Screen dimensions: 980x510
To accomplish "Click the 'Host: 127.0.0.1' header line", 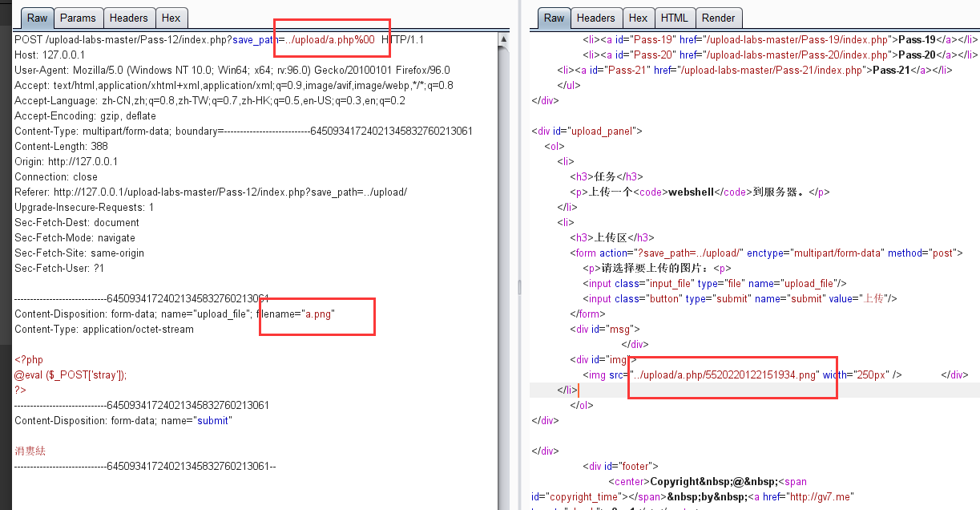I will tap(49, 55).
